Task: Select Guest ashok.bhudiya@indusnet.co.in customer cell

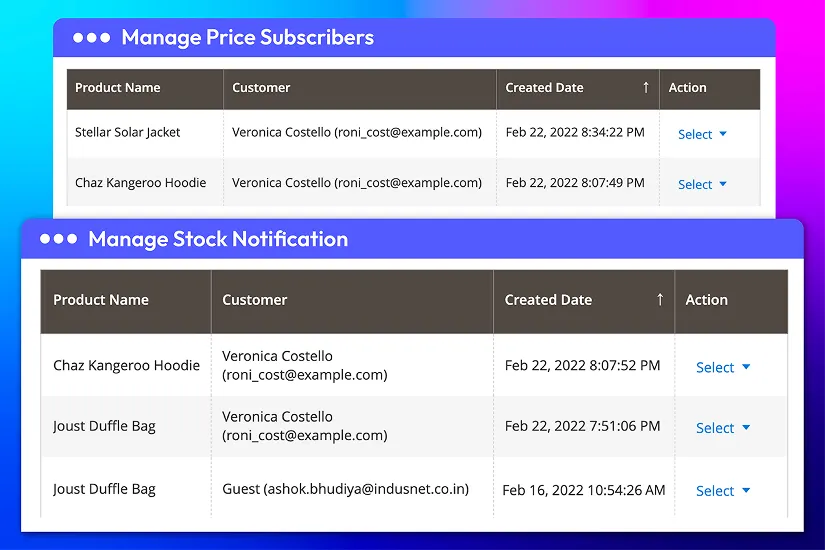Action: point(345,489)
